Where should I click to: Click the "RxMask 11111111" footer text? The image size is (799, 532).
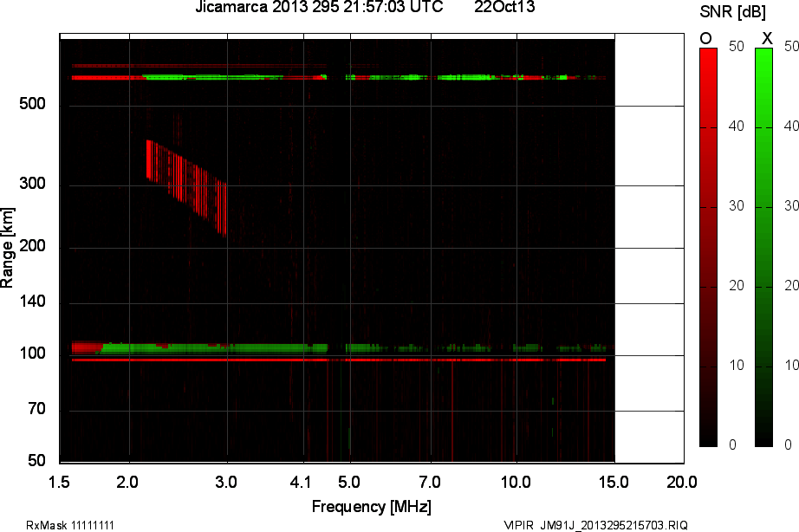pos(70,525)
